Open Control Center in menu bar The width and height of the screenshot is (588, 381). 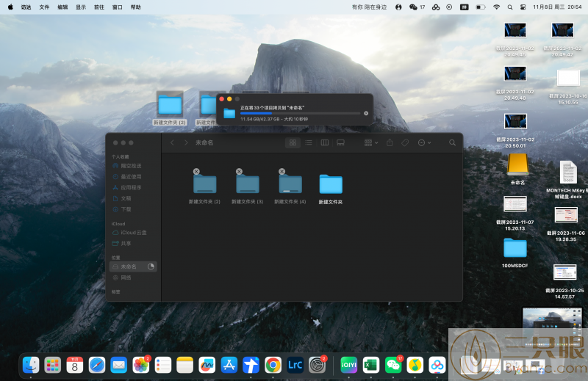(x=523, y=7)
